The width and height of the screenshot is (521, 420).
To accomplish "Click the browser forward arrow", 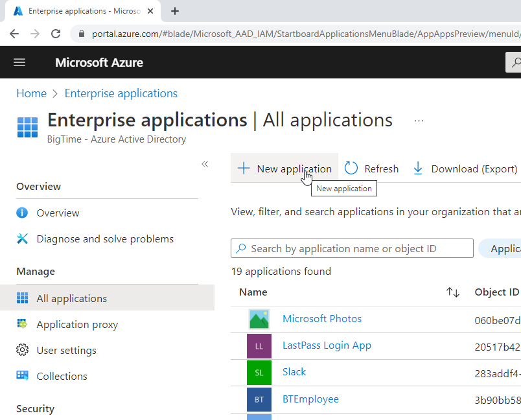I will click(x=35, y=34).
